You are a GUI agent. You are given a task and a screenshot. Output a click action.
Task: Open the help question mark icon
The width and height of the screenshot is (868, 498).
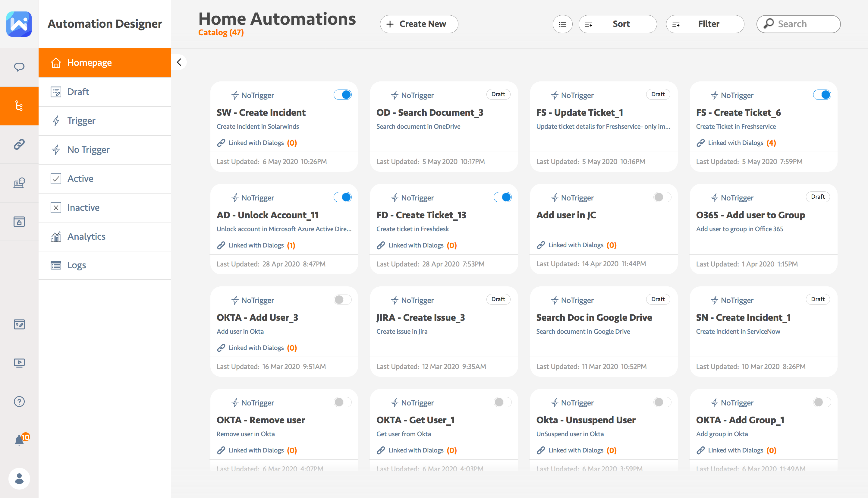pos(19,402)
